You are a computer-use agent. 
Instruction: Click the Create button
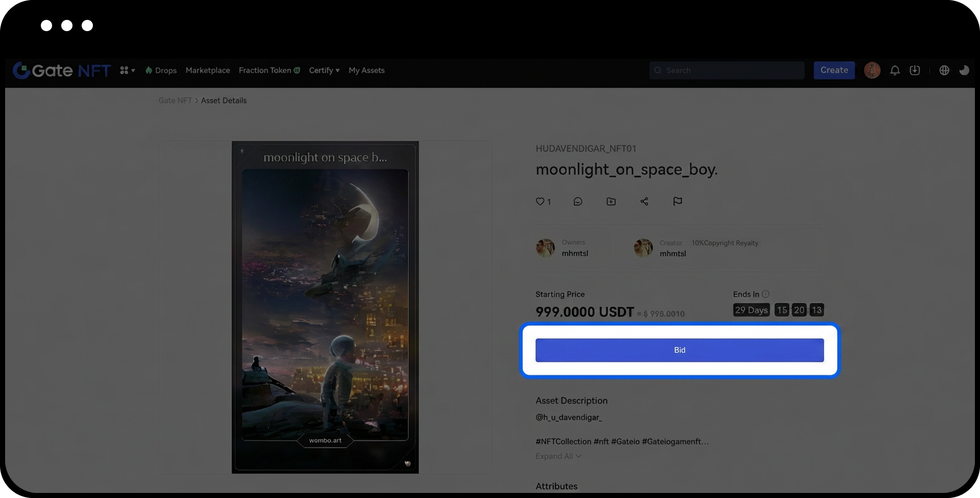(834, 70)
